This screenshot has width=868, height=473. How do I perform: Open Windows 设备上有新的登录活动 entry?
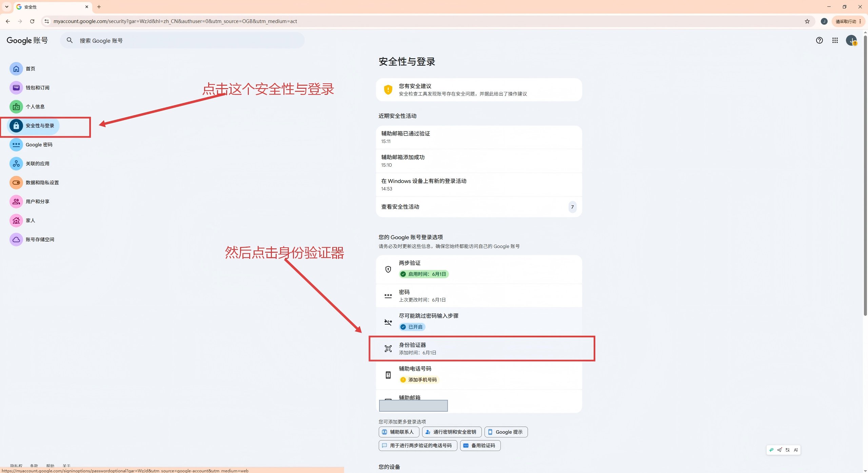tap(479, 185)
